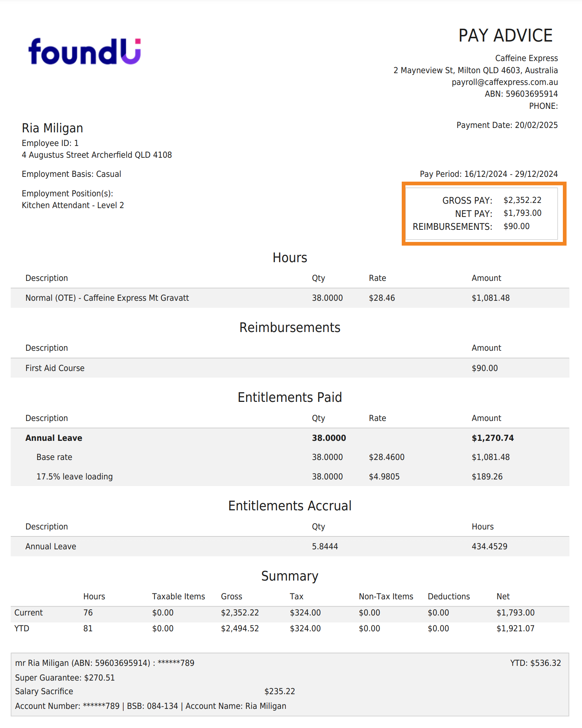Click the Base rate amount $1,081.48
This screenshot has width=582, height=728.
pyautogui.click(x=490, y=457)
